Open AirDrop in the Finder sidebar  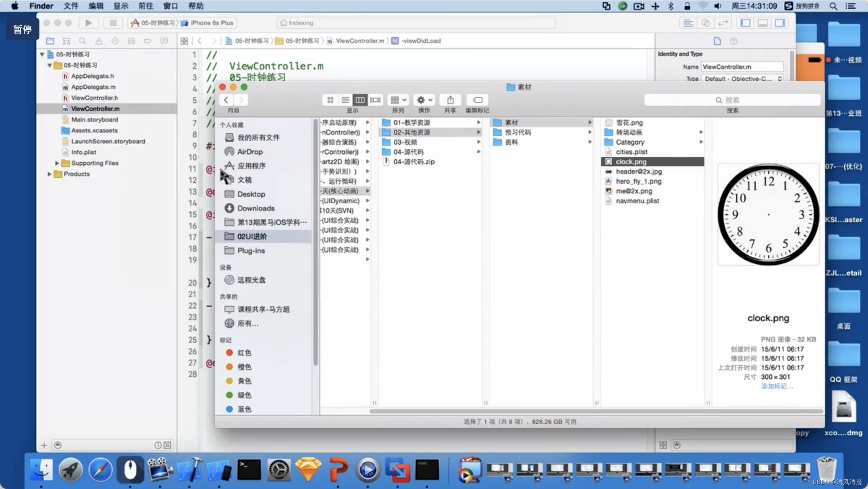click(x=250, y=152)
